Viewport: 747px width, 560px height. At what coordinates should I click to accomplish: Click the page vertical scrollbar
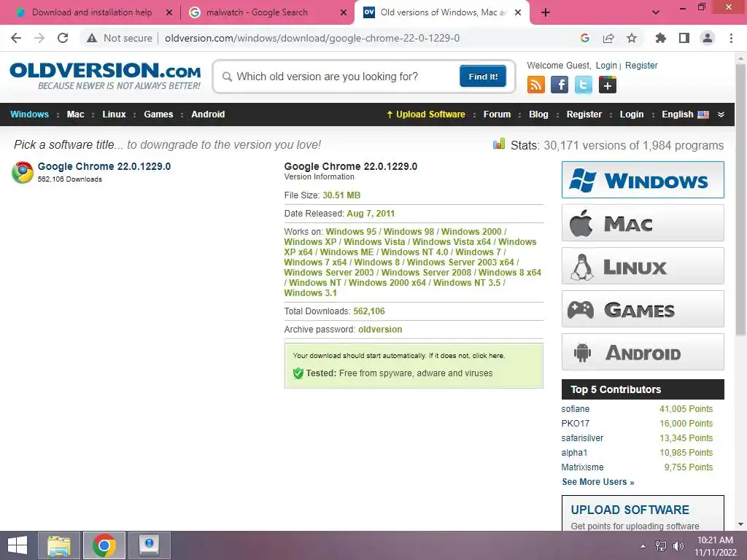point(740,200)
